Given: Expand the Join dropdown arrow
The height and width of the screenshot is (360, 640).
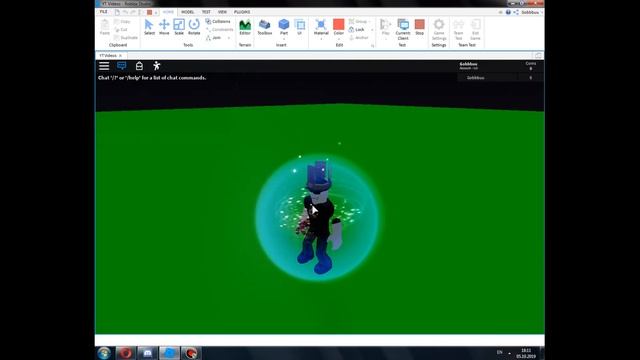Looking at the screenshot, I should [229, 38].
